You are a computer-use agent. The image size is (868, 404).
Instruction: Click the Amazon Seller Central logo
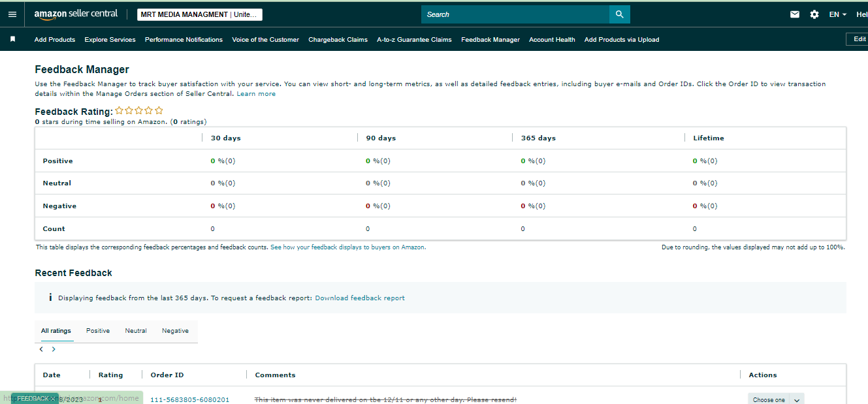coord(76,14)
